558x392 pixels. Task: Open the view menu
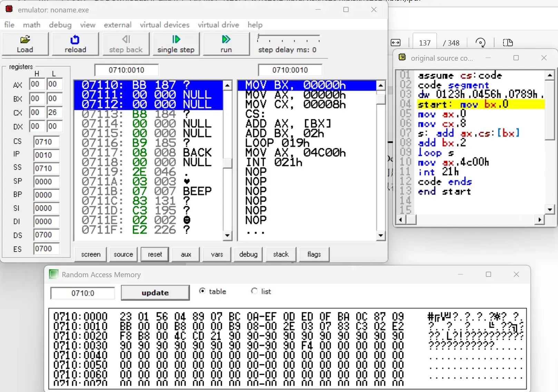pyautogui.click(x=88, y=25)
